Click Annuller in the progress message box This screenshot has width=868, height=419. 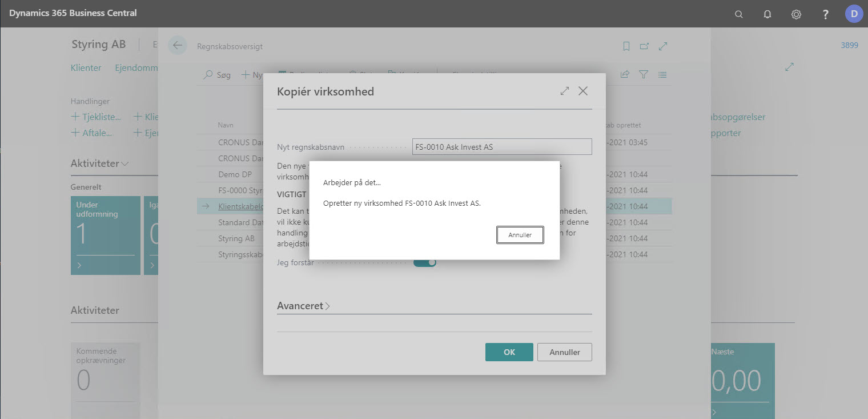[520, 235]
